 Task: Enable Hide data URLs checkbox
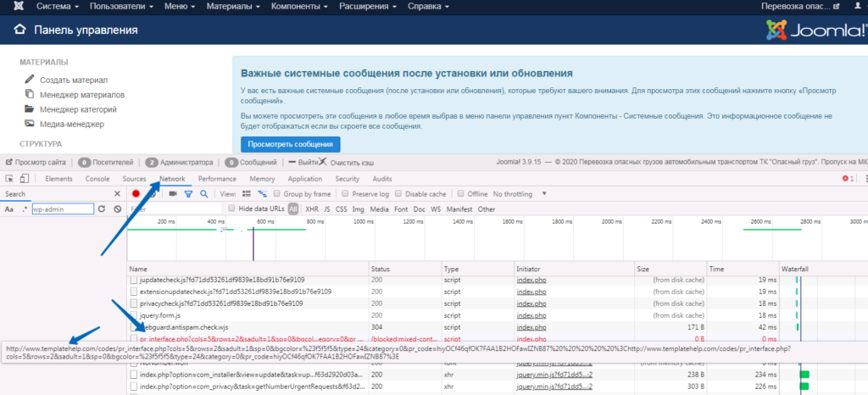(232, 209)
